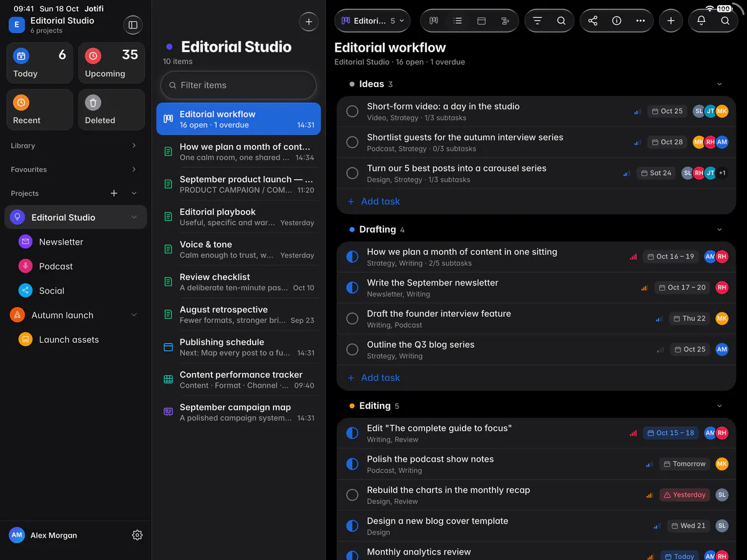Open the info icon in toolbar
747x560 pixels.
click(616, 21)
